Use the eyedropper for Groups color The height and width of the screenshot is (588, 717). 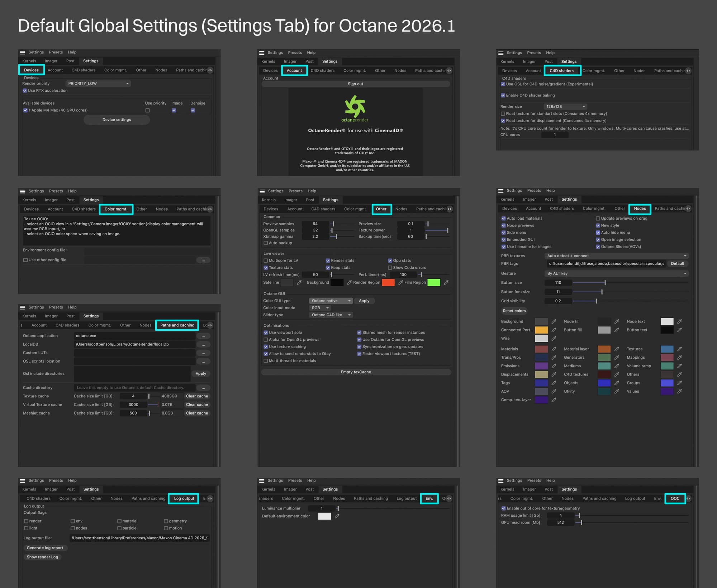click(x=679, y=383)
